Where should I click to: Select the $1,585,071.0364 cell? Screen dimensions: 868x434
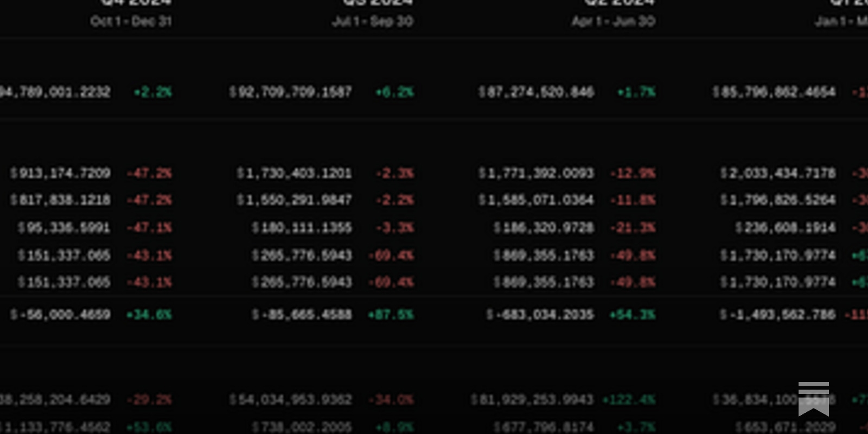tap(536, 200)
